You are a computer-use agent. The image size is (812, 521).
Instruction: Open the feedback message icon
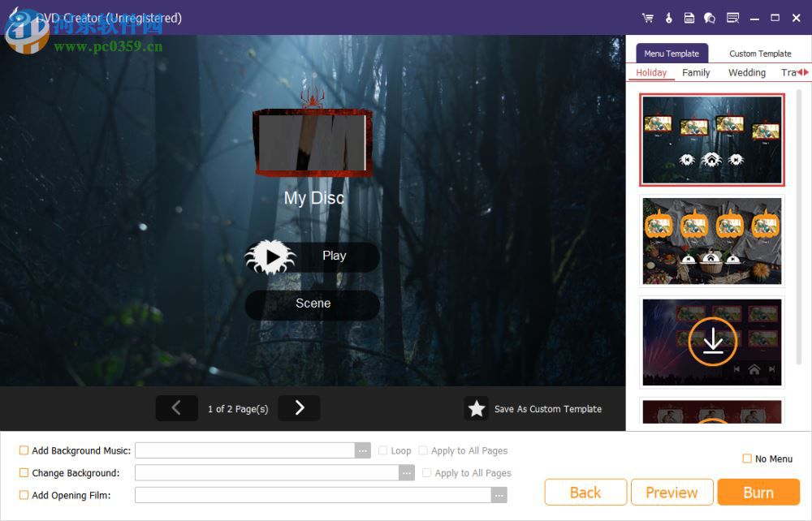[732, 18]
